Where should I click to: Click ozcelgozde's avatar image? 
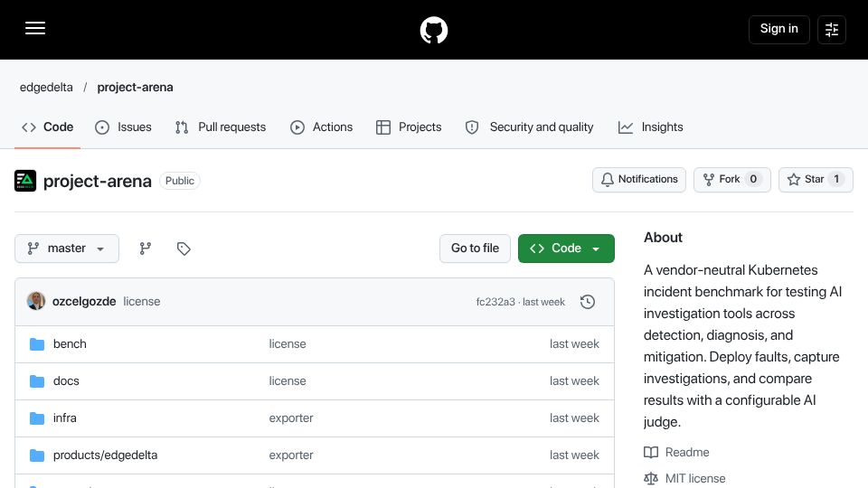[x=36, y=302]
